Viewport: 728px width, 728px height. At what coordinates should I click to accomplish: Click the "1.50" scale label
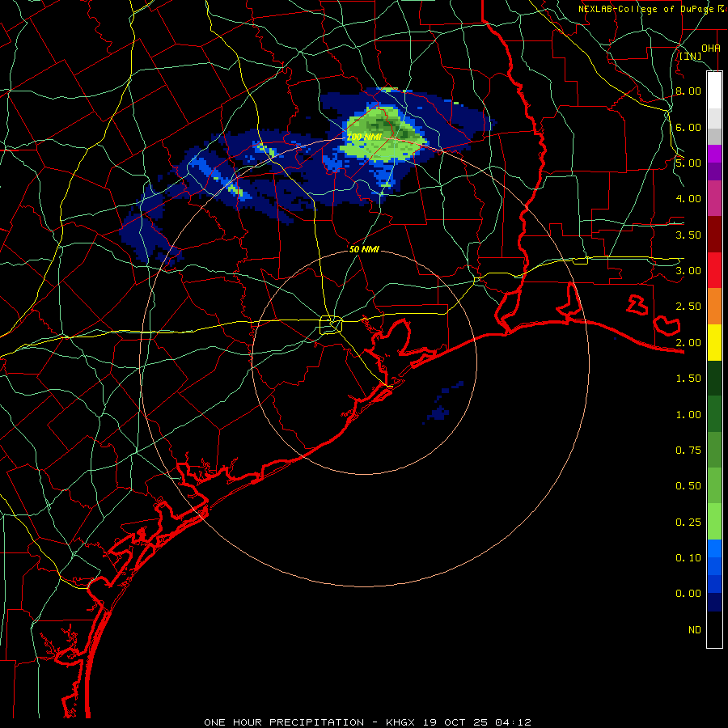[688, 379]
